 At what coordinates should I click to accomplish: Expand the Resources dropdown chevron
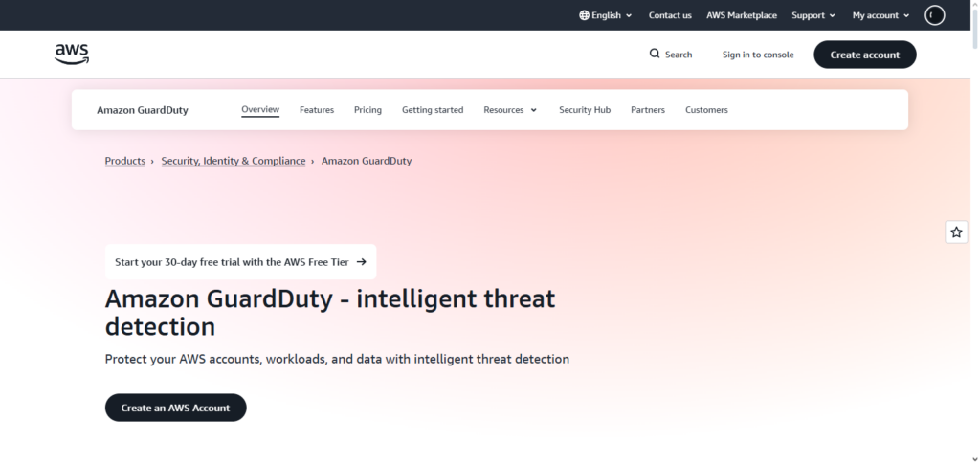click(534, 110)
